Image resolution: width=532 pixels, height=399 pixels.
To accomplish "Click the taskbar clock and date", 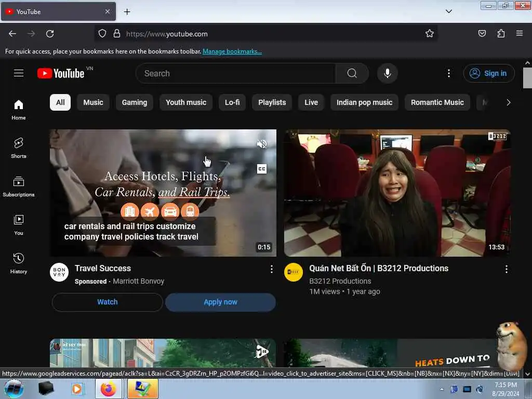I will 506,389.
